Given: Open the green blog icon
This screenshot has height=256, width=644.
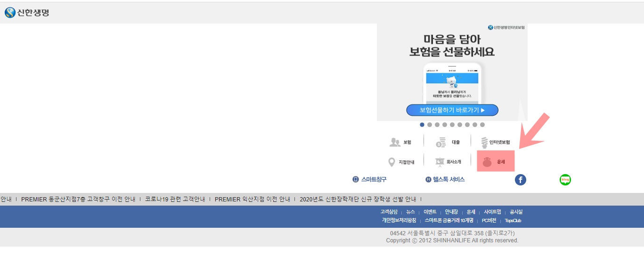Looking at the screenshot, I should [565, 179].
